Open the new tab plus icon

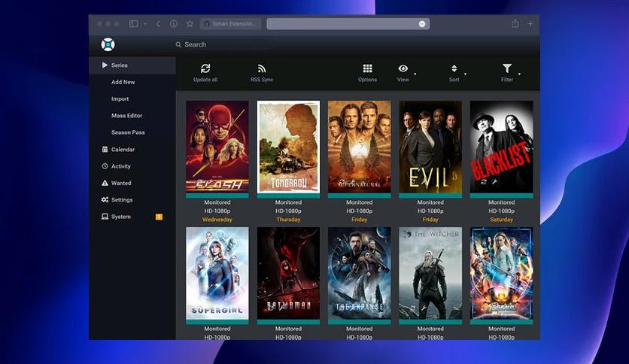pyautogui.click(x=530, y=23)
